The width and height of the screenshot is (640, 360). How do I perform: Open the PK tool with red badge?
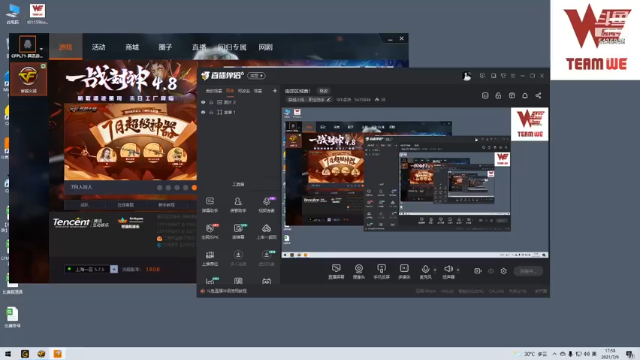(x=210, y=231)
